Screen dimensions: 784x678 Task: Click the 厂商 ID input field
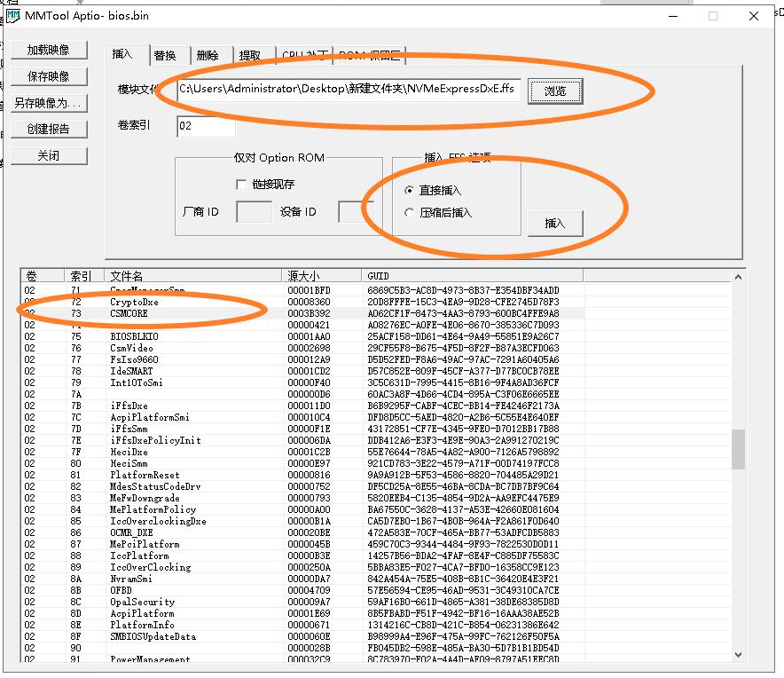coord(254,212)
